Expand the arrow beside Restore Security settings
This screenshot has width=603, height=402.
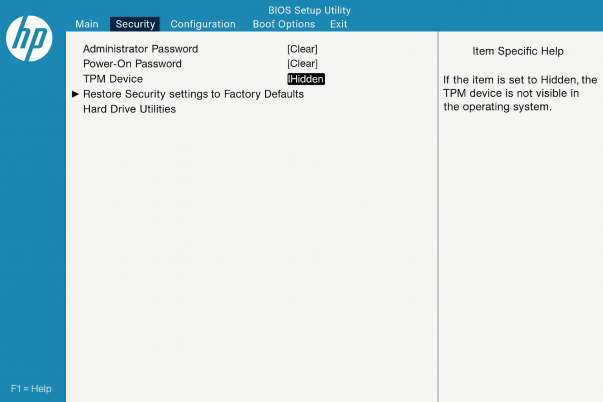75,94
